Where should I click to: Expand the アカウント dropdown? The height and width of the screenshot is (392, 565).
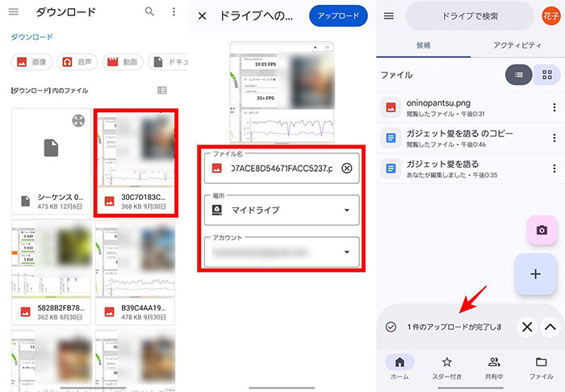282,252
